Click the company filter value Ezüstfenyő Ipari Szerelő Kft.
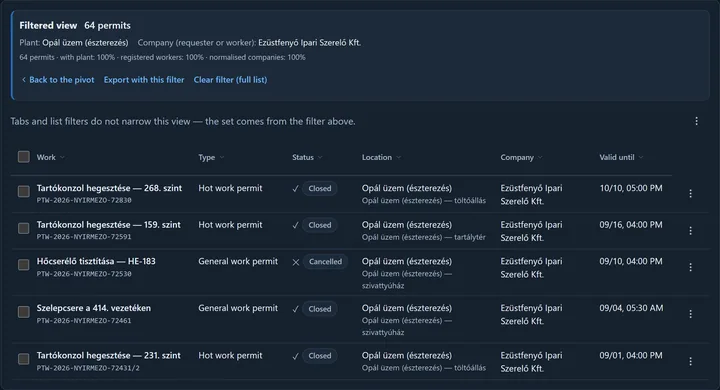 (x=309, y=42)
